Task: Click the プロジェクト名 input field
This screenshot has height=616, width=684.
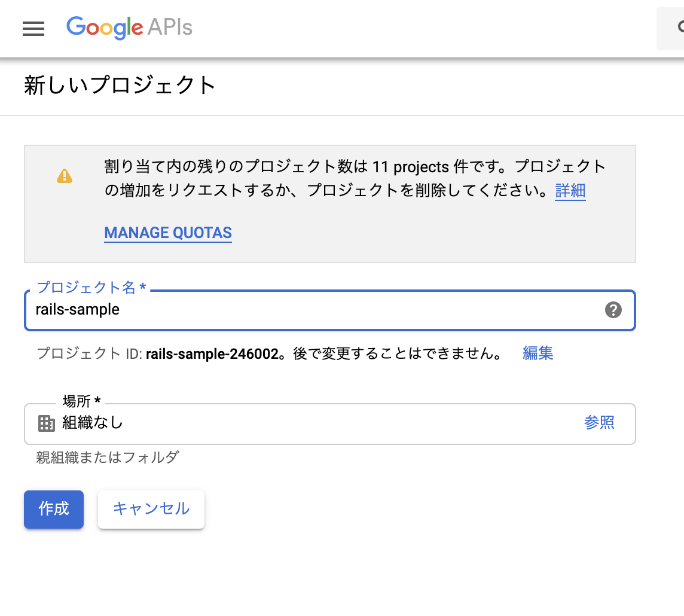Action: pos(311,310)
